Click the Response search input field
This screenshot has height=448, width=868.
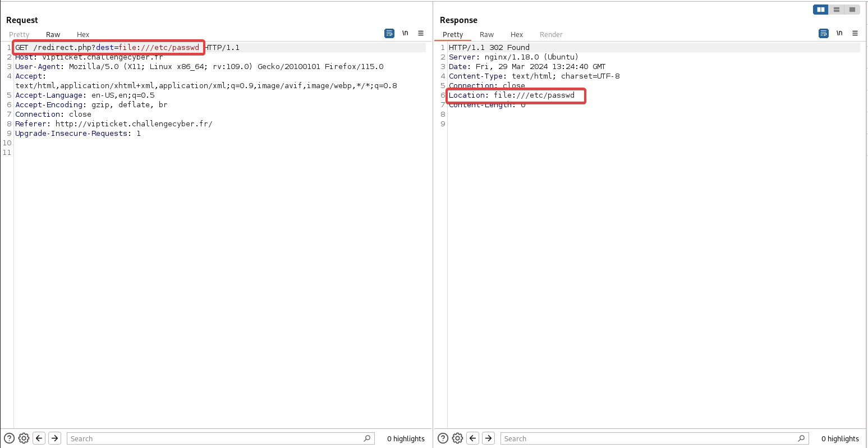[651, 438]
